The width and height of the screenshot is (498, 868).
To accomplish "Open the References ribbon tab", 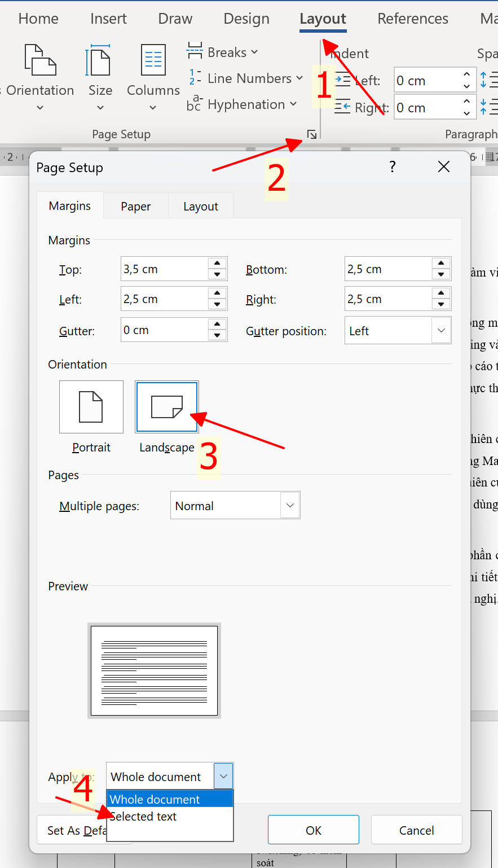I will 412,19.
